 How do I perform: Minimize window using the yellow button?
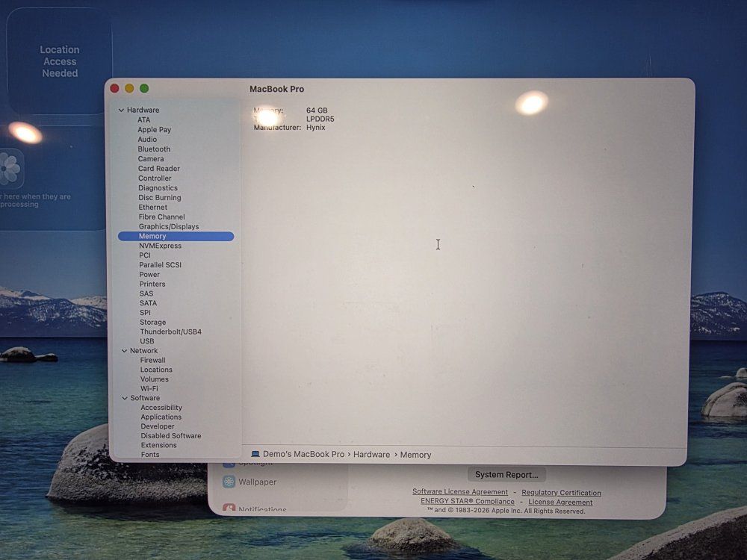coord(129,89)
